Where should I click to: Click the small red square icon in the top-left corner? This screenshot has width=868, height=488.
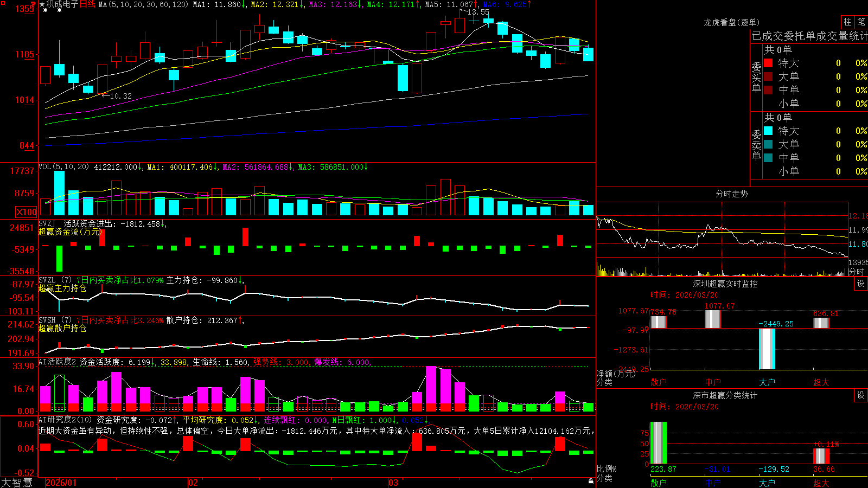pos(3,3)
